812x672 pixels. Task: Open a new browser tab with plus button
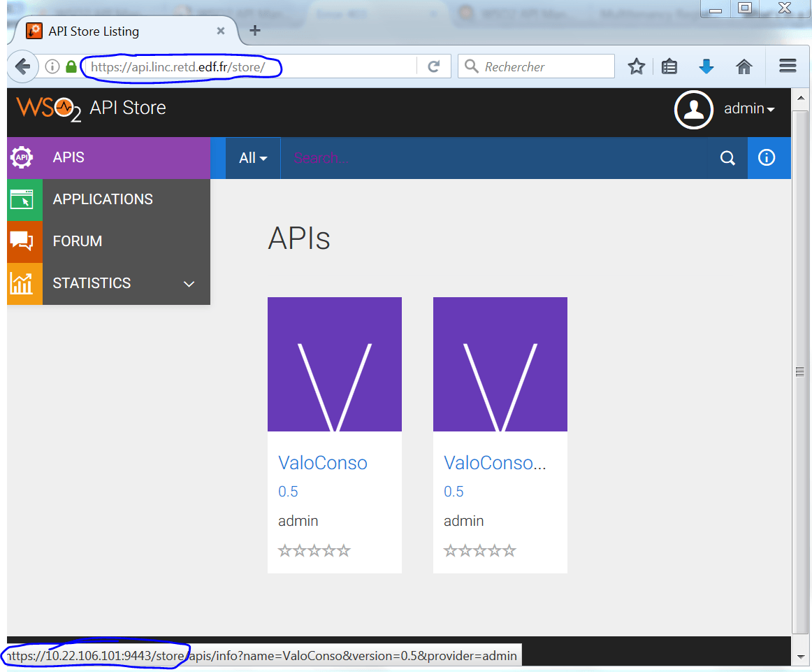click(x=255, y=31)
